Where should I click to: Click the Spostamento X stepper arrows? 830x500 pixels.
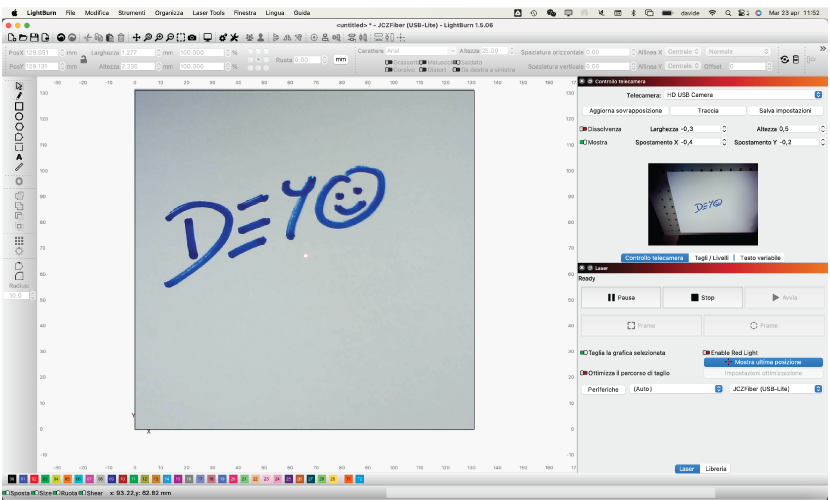[724, 142]
